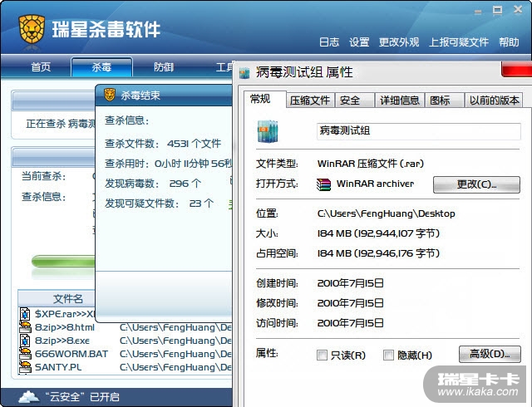Click the 发现可疑文件数 23 个 text

tap(159, 203)
